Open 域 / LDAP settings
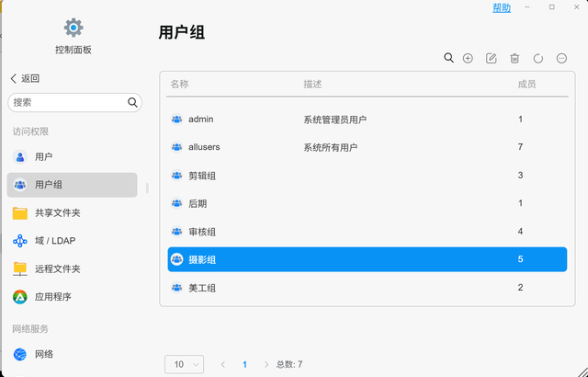 (x=55, y=241)
